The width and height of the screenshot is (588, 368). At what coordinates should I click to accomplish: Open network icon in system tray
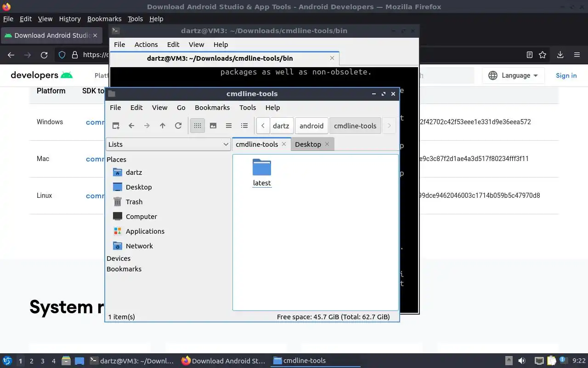click(539, 361)
